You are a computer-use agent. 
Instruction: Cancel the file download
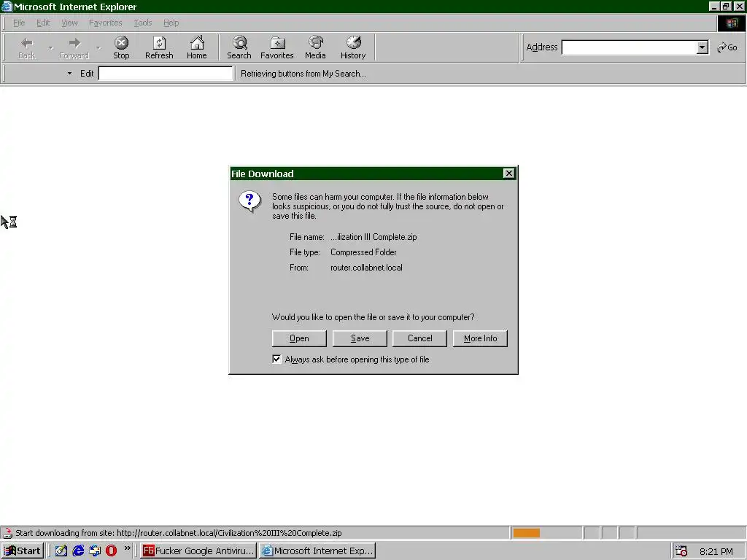(x=419, y=338)
